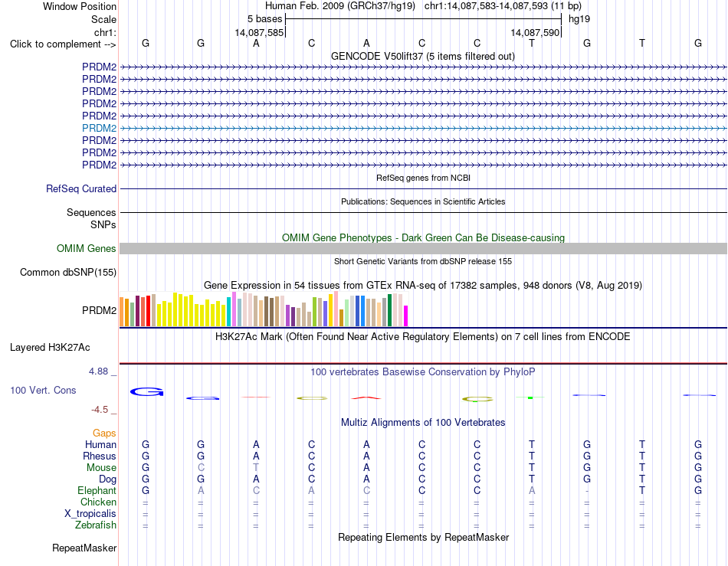Click the GENCODE V50lift37 track title
Image resolution: width=728 pixels, height=566 pixels.
423,56
